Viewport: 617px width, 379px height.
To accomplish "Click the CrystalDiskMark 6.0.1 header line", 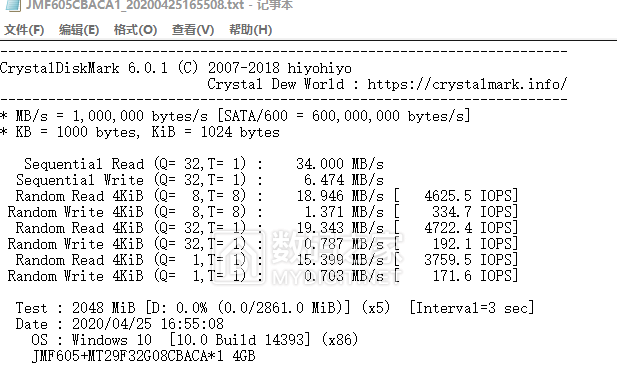I will [175, 68].
